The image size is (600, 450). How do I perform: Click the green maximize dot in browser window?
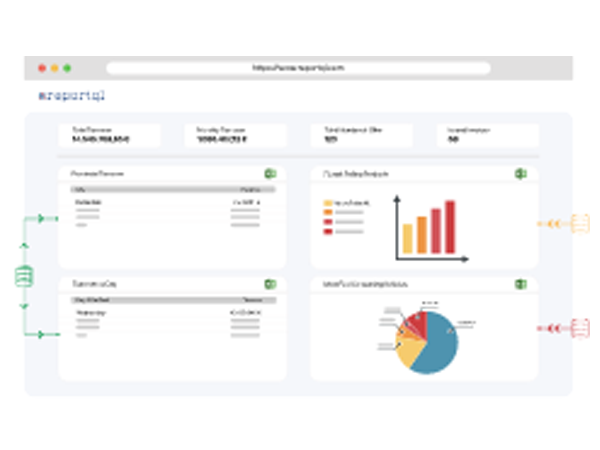point(67,68)
